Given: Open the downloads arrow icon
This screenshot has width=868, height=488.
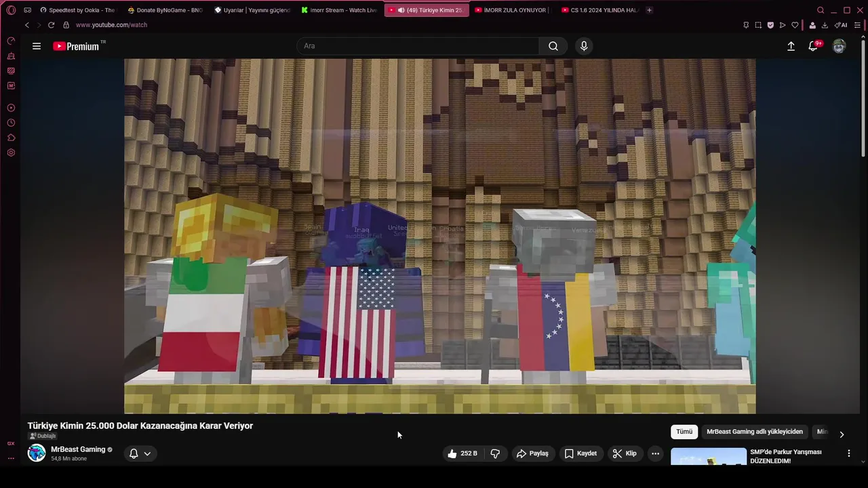Looking at the screenshot, I should (x=825, y=25).
